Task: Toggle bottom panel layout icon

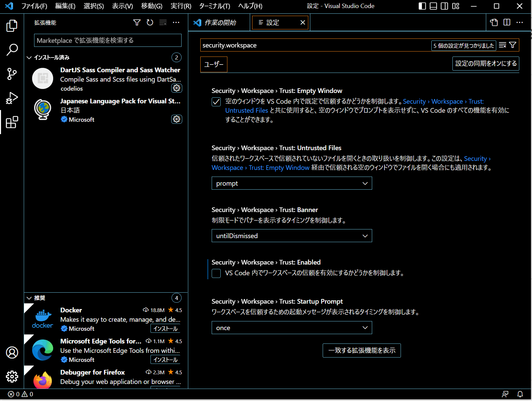Action: 433,6
